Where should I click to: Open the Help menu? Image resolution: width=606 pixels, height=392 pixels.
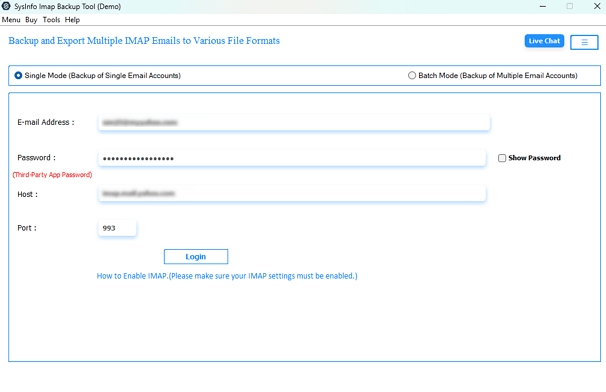(72, 20)
